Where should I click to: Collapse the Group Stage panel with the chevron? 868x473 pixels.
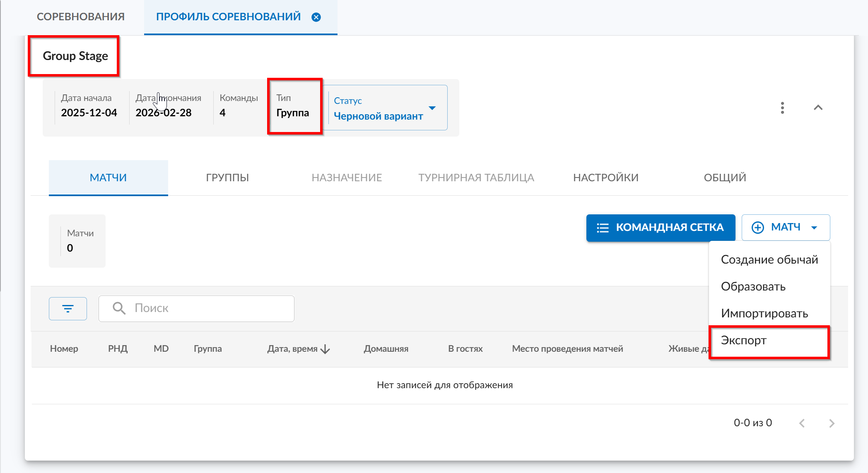[818, 108]
